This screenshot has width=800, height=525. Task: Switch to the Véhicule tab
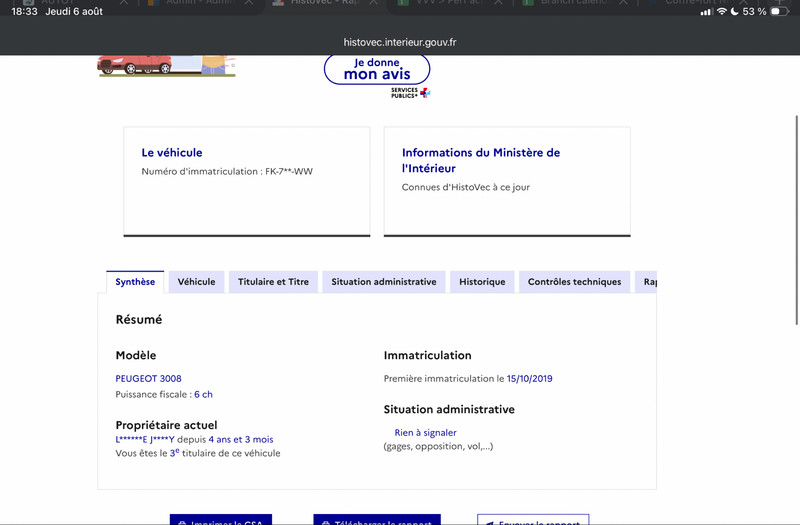[196, 282]
